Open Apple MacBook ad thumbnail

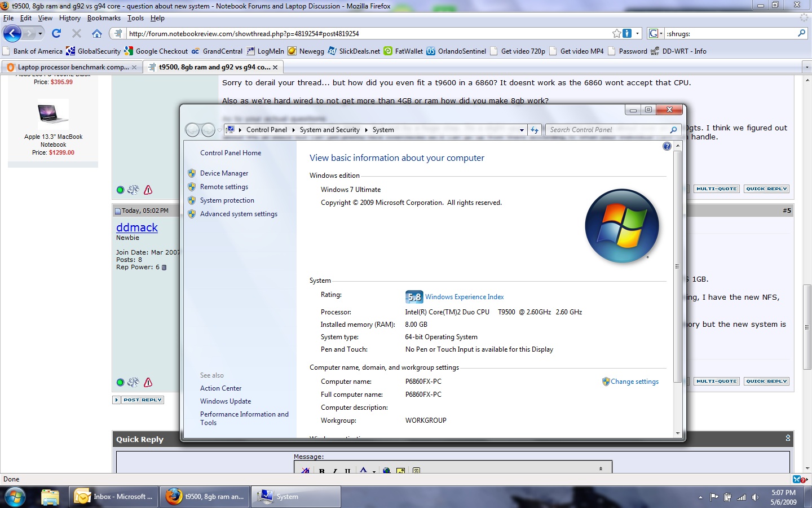point(53,114)
